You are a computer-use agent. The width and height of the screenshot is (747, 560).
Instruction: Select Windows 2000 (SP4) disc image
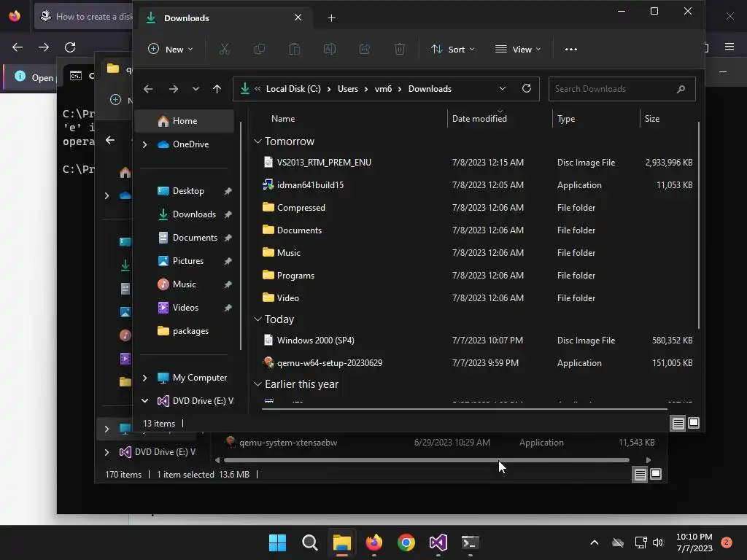[476, 340]
